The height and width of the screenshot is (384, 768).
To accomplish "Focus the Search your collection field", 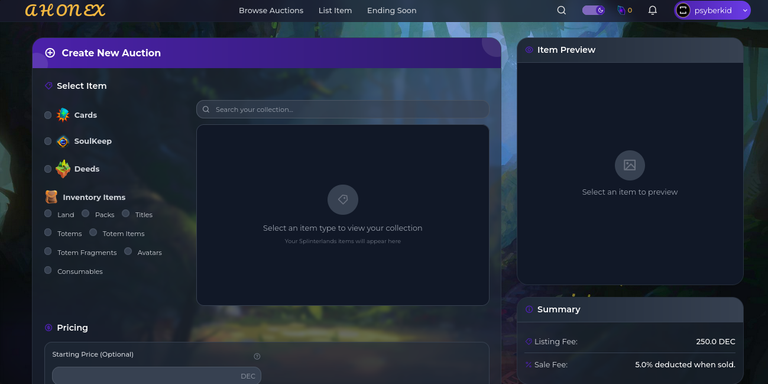I will [342, 109].
